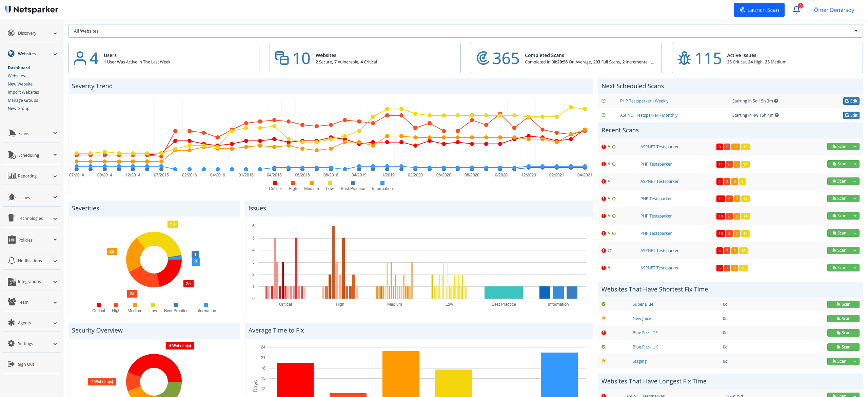Click the Technologies chip icon in sidebar
868x397 pixels.
tap(12, 218)
